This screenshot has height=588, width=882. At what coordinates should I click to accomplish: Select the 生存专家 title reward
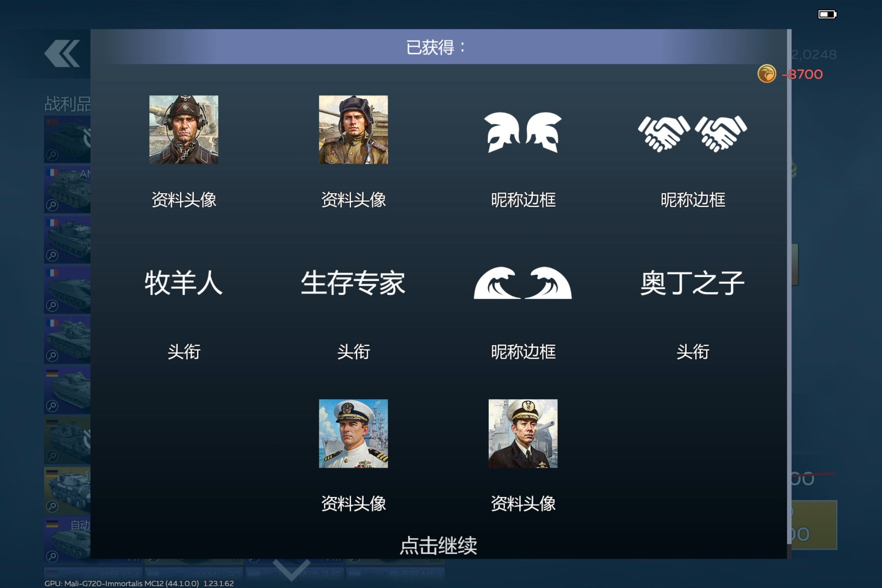[x=353, y=283]
